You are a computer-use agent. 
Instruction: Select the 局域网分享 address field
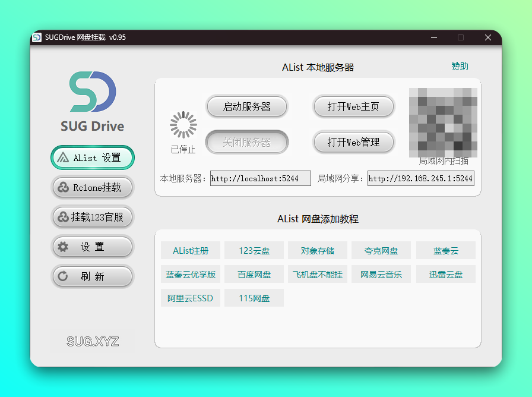(x=420, y=178)
